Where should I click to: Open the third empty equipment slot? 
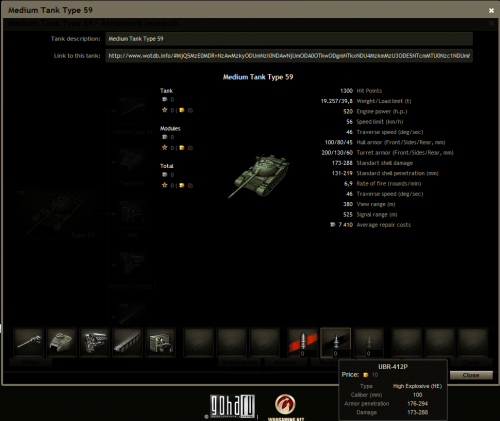point(265,342)
